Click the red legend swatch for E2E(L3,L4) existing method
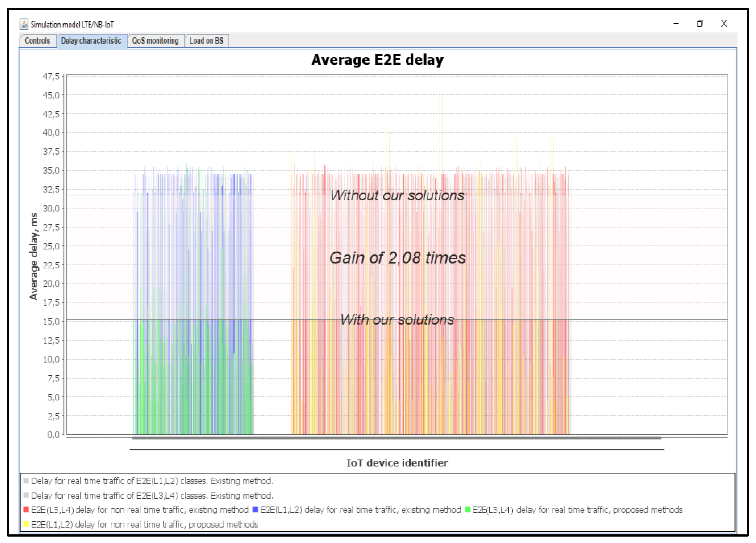The height and width of the screenshot is (543, 756). click(x=26, y=510)
